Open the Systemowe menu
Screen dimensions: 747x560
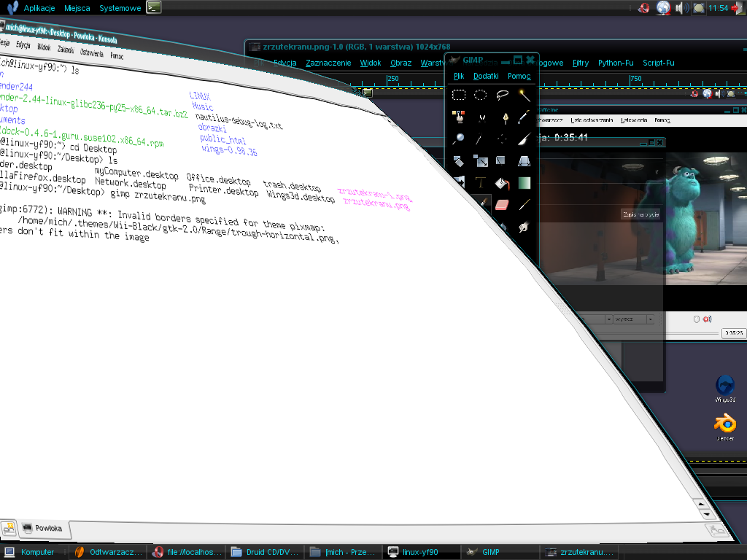(120, 8)
